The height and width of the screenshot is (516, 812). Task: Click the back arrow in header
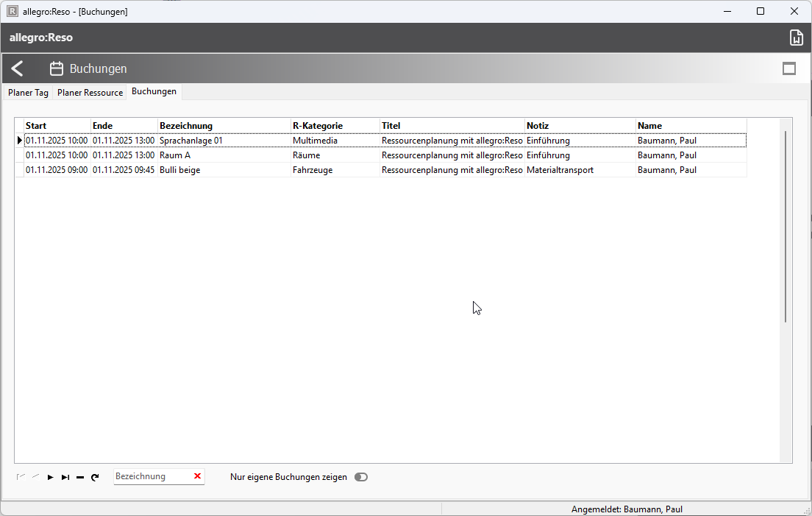click(18, 68)
